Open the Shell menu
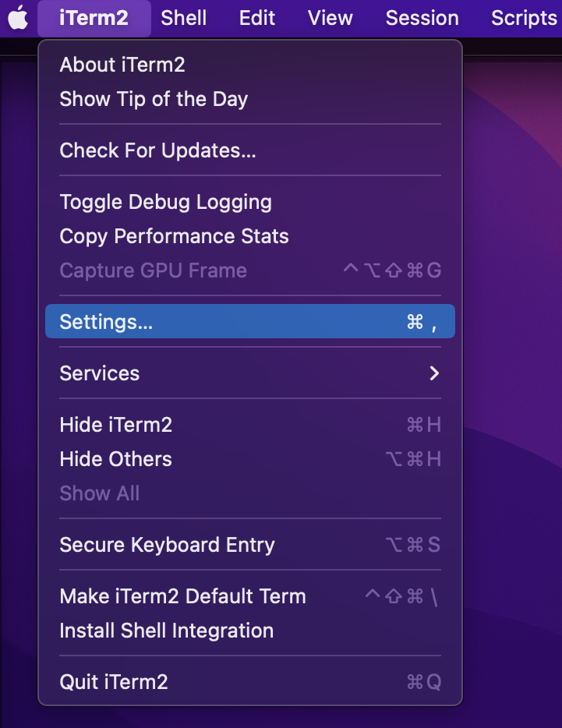The height and width of the screenshot is (728, 562). click(x=183, y=18)
